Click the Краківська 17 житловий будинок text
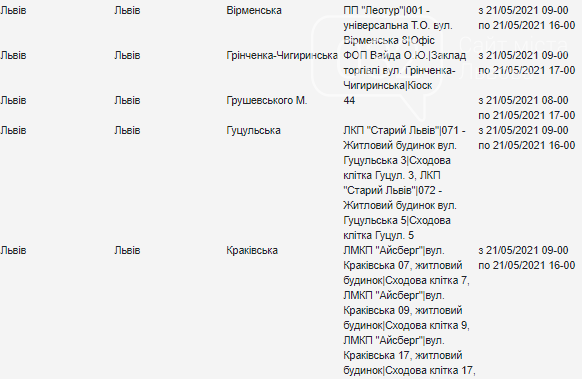The height and width of the screenshot is (379, 582). (x=403, y=356)
